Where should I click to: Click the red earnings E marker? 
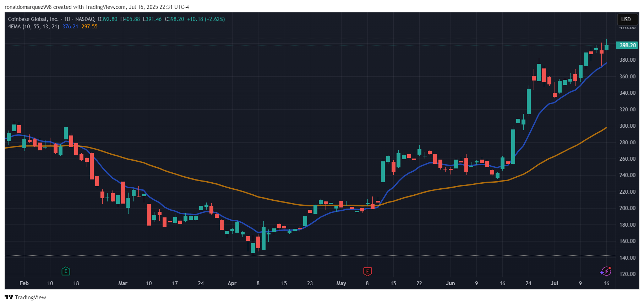point(367,272)
